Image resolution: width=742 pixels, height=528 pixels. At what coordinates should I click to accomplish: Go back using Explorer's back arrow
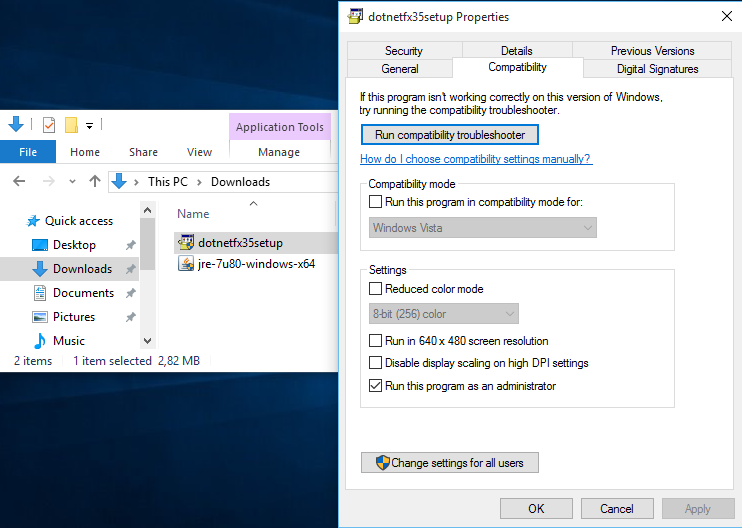point(19,181)
